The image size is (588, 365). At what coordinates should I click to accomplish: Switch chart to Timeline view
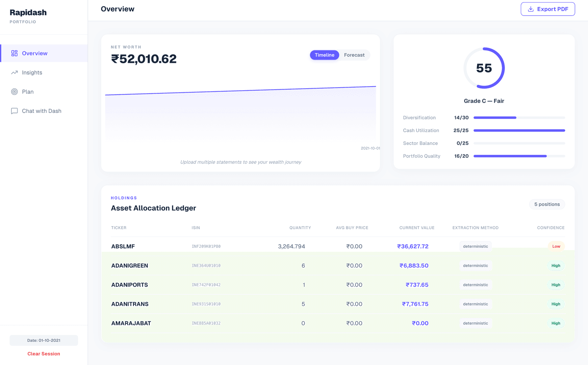coord(324,55)
